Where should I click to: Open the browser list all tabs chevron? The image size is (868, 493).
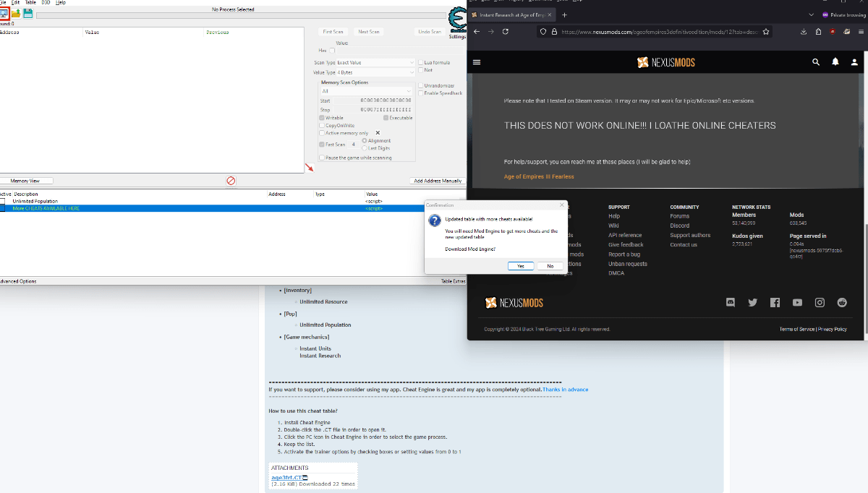click(x=811, y=14)
